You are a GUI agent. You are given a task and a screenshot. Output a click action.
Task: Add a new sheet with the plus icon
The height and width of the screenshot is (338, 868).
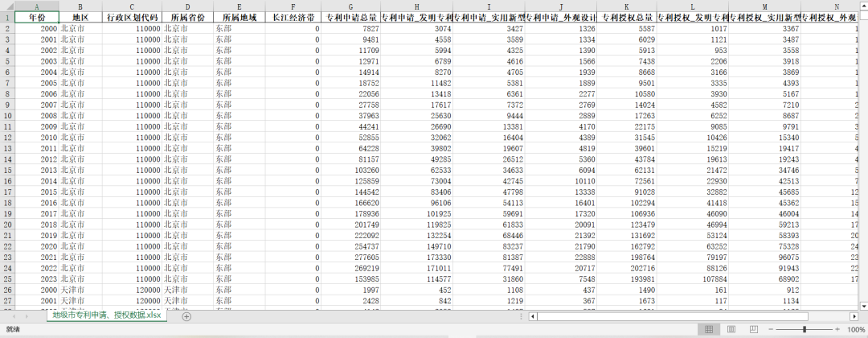(x=186, y=316)
